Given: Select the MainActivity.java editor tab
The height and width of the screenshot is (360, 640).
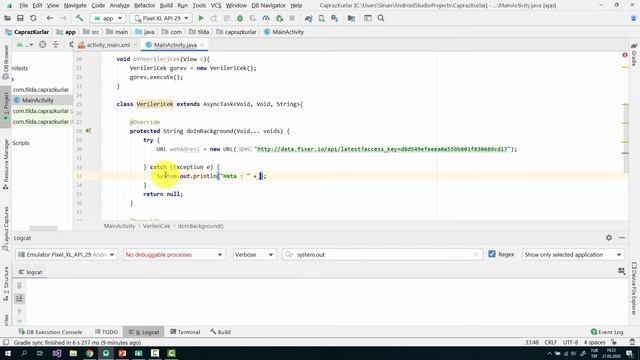Looking at the screenshot, I should click(175, 45).
